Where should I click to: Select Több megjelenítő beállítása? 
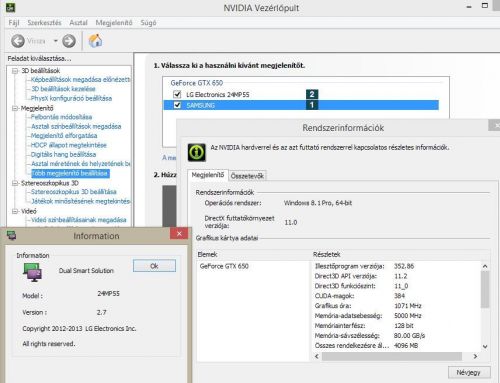click(x=70, y=173)
